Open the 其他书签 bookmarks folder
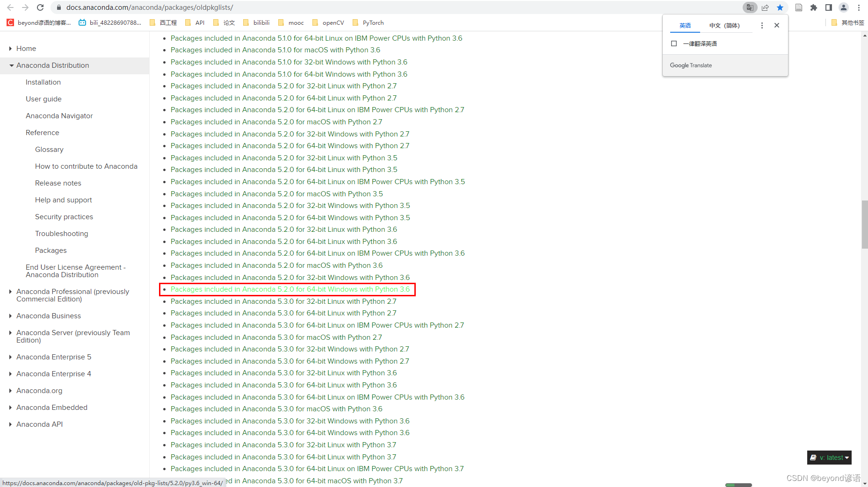 (x=847, y=22)
